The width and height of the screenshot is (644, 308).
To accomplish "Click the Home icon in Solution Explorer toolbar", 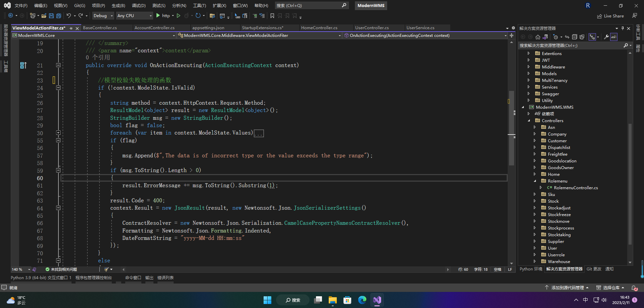I will point(538,37).
